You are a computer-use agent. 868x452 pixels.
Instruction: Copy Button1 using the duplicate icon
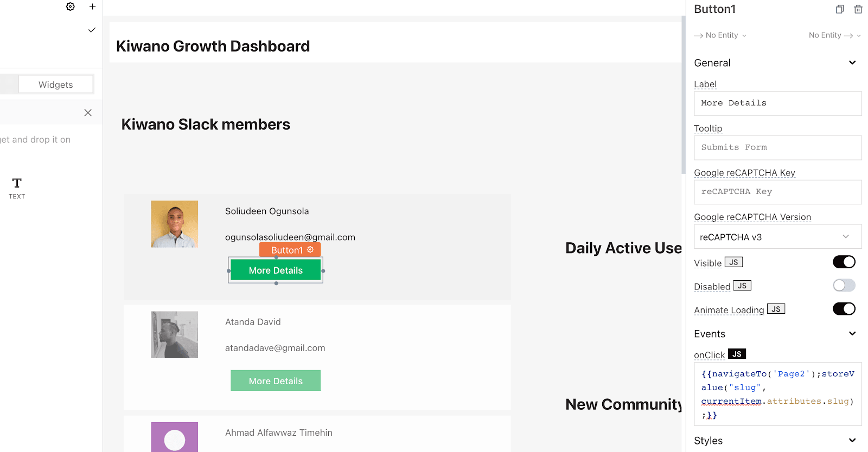pos(839,9)
